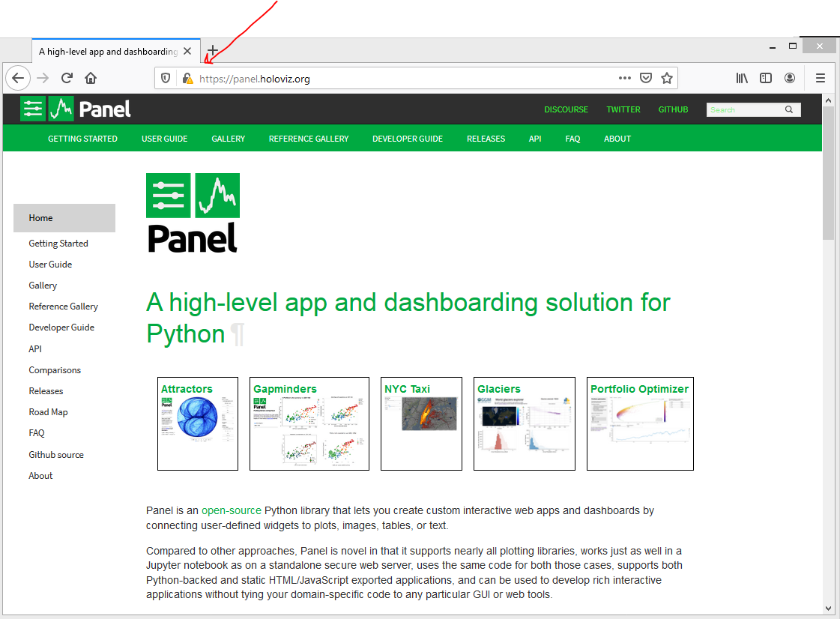Open the Attractors example thumbnail
840x619 pixels.
tap(198, 424)
